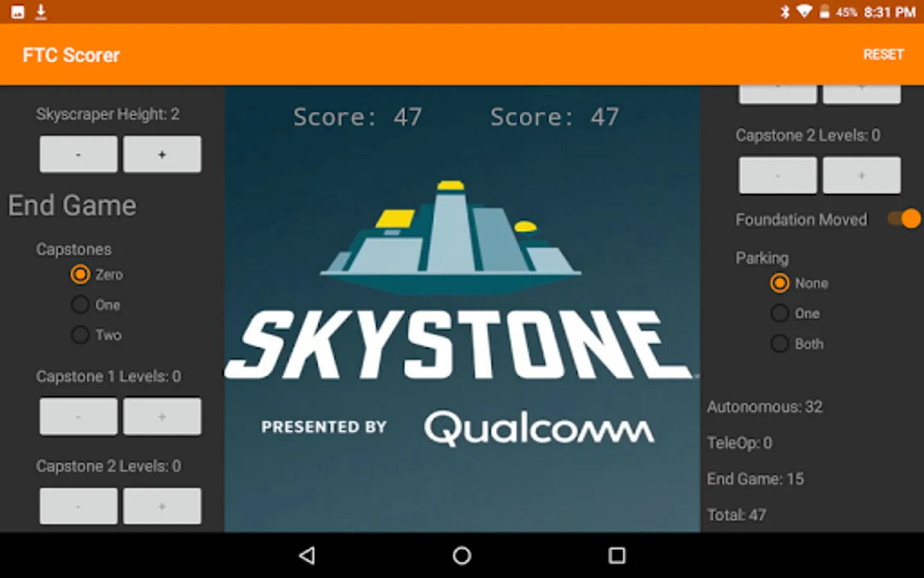Decrease Capstone 2 Levels in the left panel
924x578 pixels.
[78, 506]
